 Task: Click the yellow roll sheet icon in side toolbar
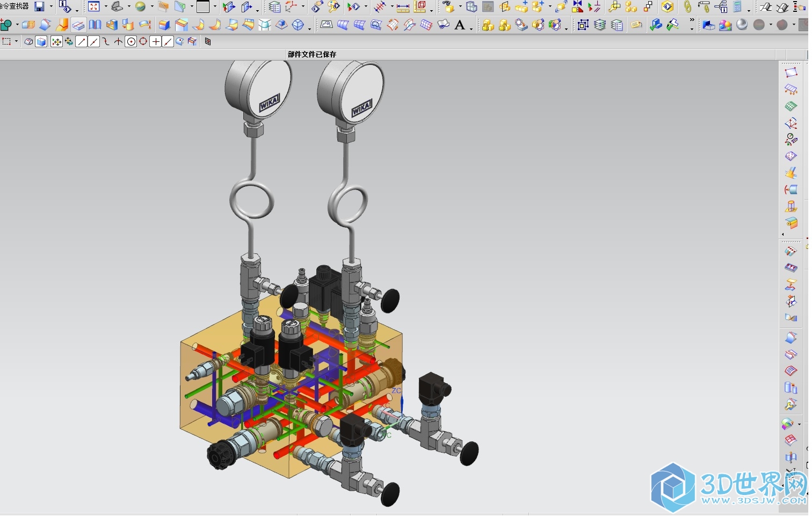tap(791, 223)
